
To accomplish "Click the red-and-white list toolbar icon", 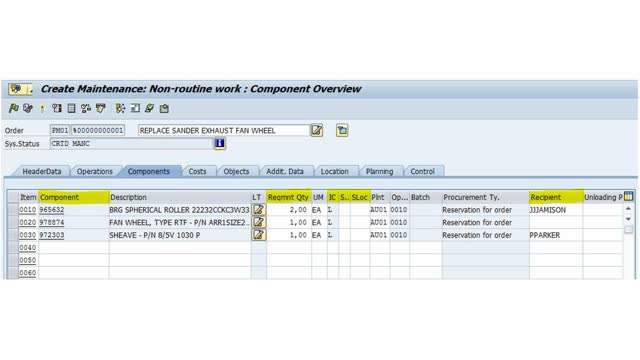I will 57,108.
